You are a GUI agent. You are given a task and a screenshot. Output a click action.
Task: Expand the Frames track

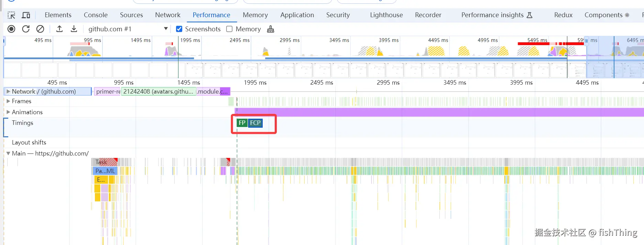[x=8, y=101]
